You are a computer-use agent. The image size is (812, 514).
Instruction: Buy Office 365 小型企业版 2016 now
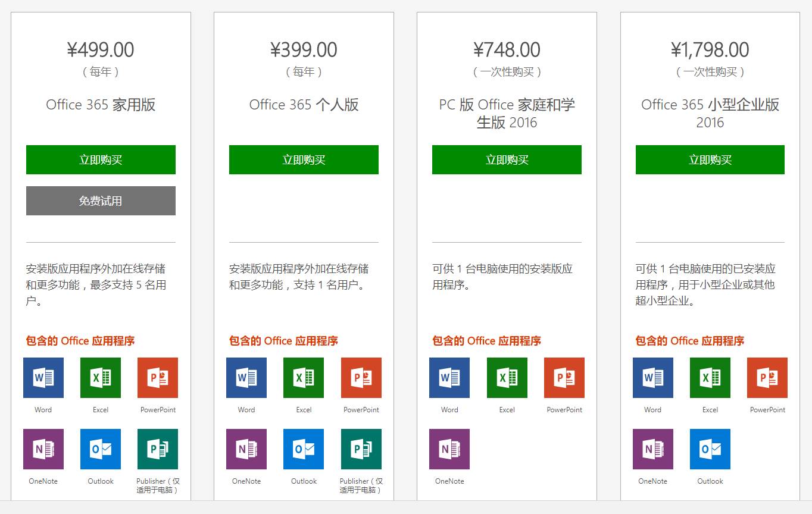point(710,159)
